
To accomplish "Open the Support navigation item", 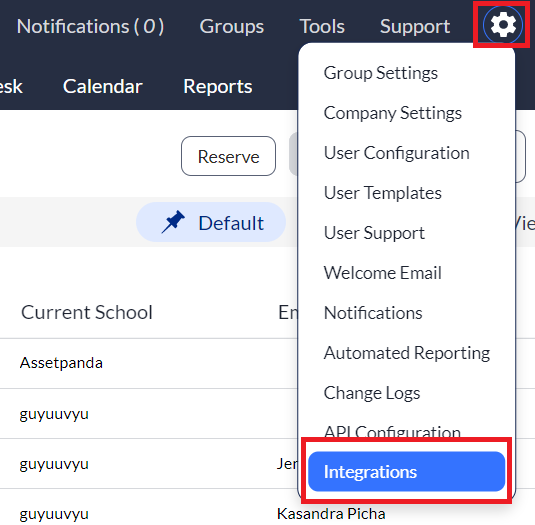I will [x=415, y=26].
